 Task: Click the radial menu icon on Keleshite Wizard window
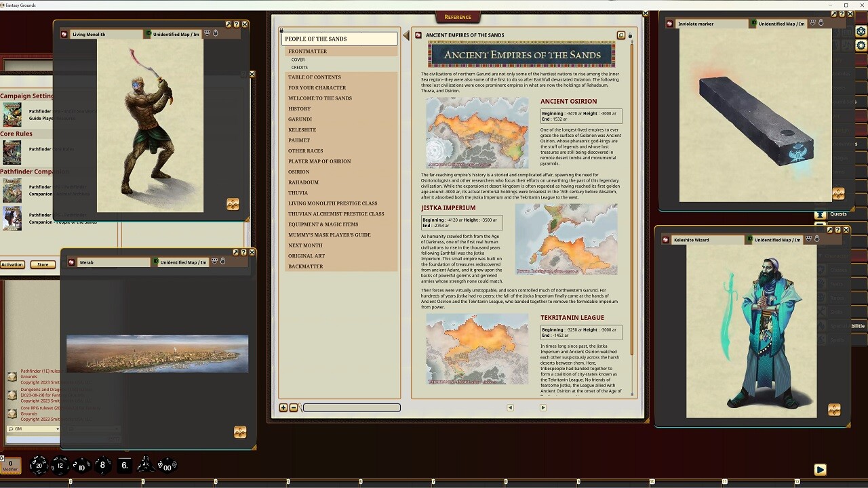point(833,409)
